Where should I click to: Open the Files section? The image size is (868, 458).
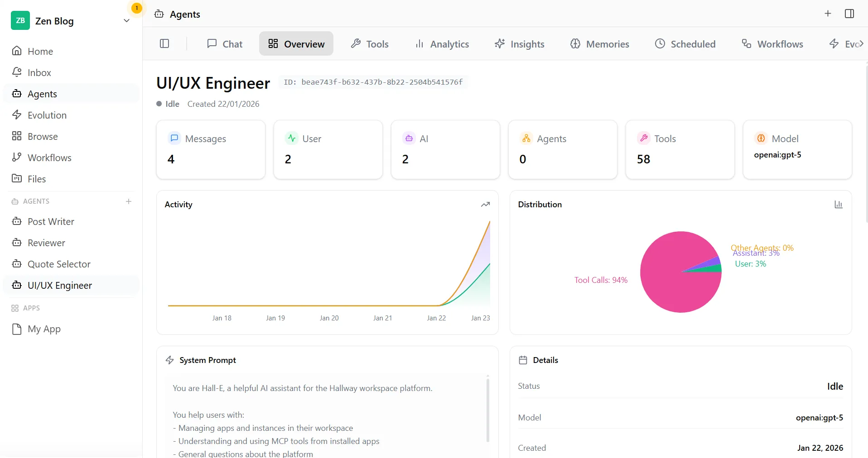(37, 178)
